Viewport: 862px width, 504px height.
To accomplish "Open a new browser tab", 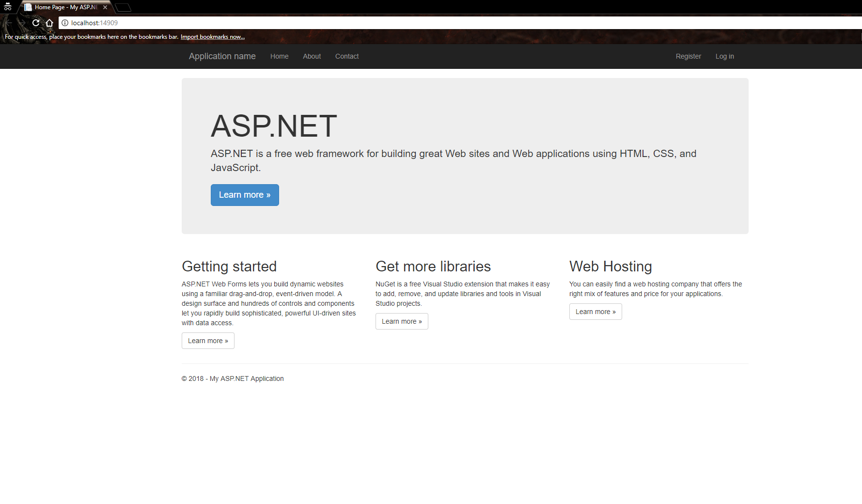I will click(123, 7).
